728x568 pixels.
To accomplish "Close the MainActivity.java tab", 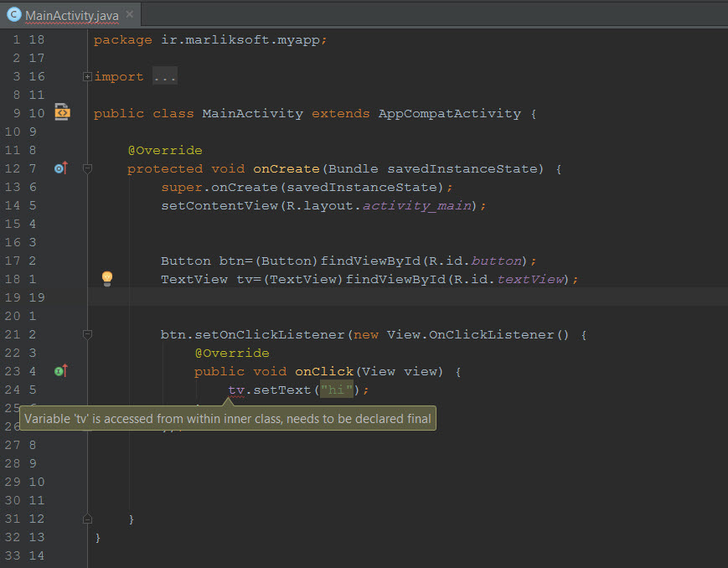I will [130, 14].
